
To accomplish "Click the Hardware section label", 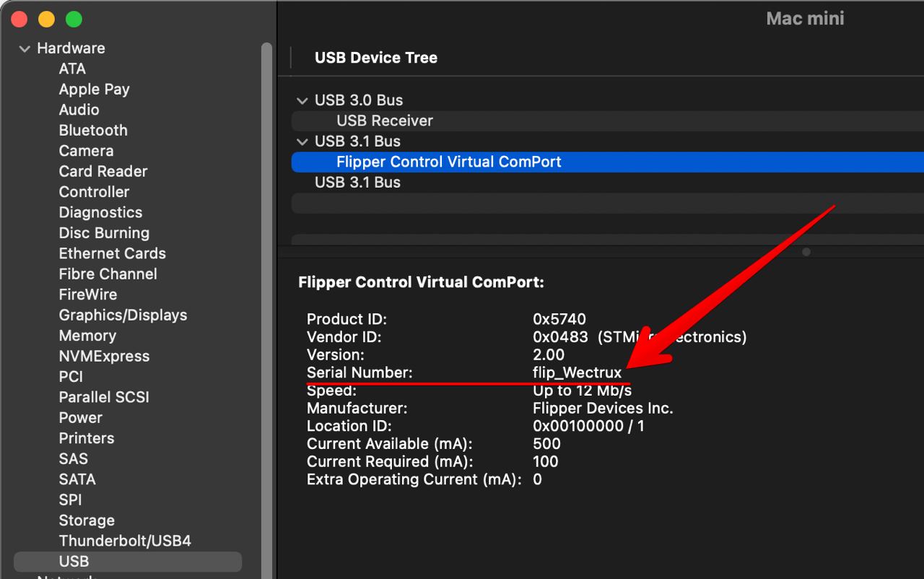I will coord(71,48).
